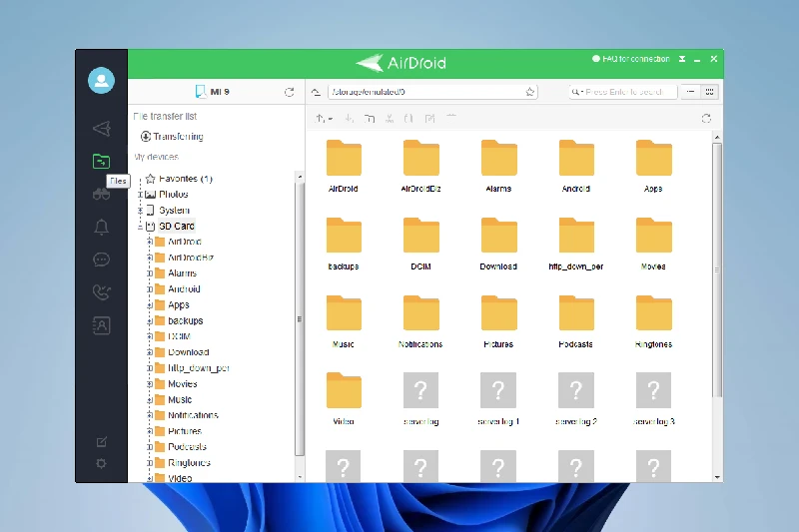
Task: Click the search files input field
Action: tap(623, 92)
